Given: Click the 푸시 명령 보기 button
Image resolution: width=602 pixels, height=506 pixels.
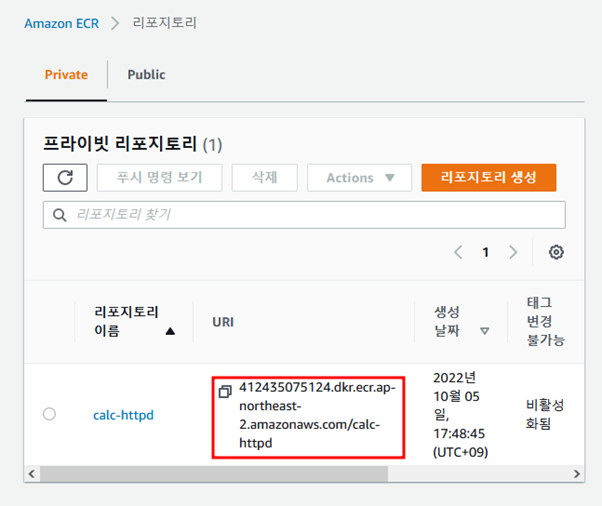Looking at the screenshot, I should click(x=159, y=177).
